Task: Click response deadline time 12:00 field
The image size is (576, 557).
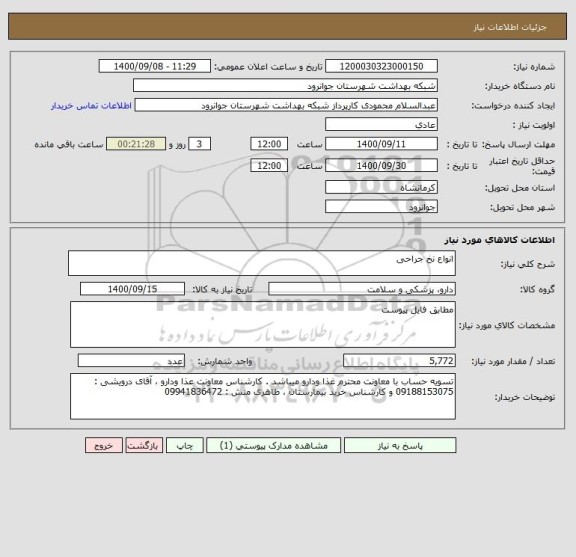Action: 269,144
